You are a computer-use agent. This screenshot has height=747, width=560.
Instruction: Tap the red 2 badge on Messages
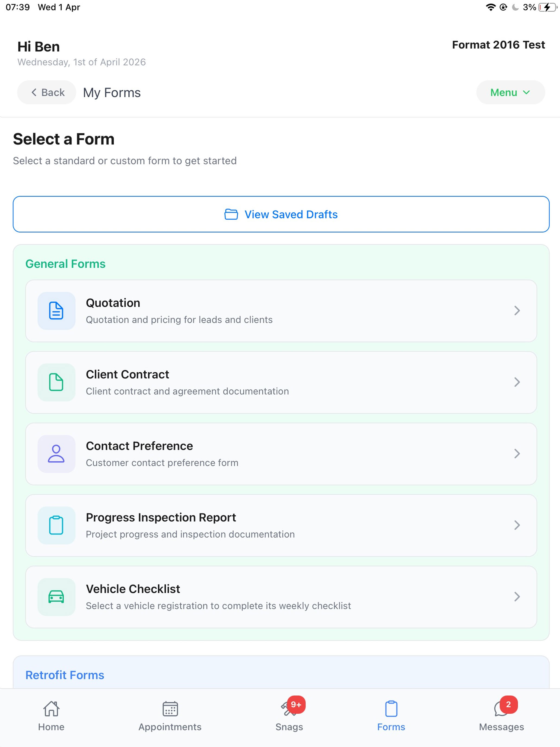pyautogui.click(x=508, y=704)
